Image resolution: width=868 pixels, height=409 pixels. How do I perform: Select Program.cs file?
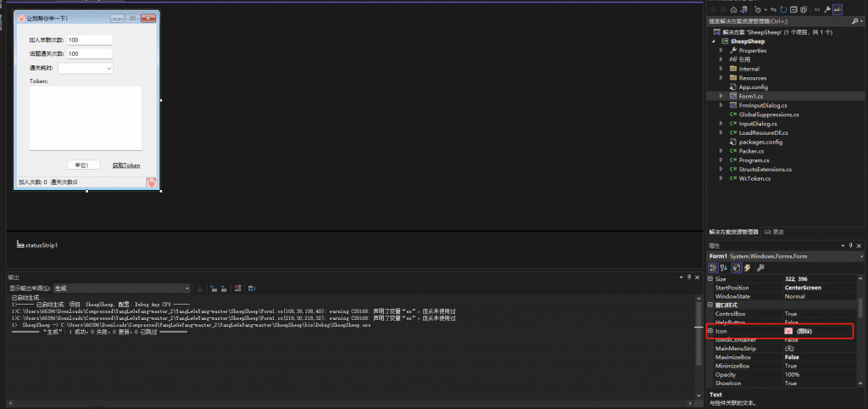[x=754, y=160]
